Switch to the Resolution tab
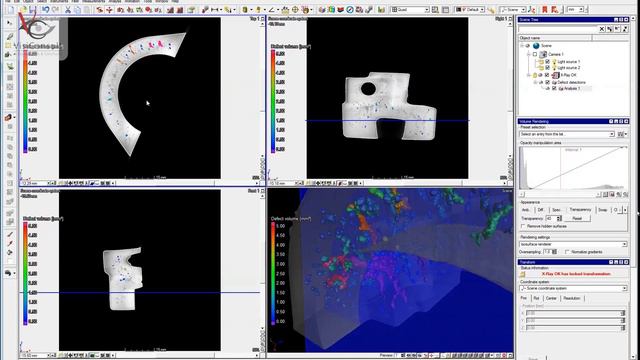Screen dimensions: 640x360 pos(572,298)
